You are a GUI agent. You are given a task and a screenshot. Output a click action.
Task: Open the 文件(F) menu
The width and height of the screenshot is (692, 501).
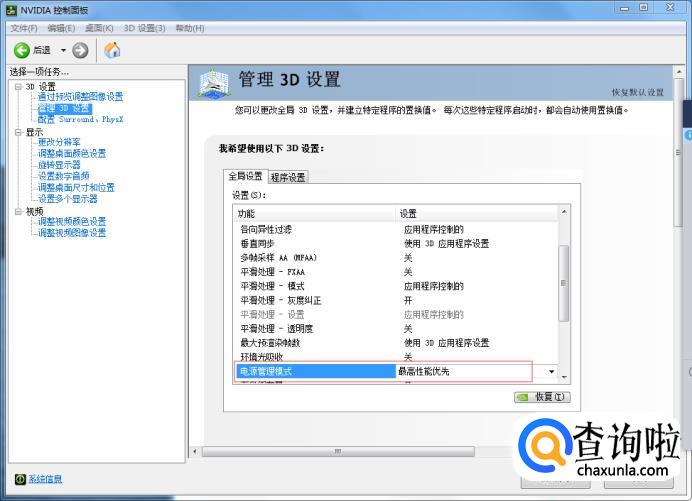pos(24,28)
